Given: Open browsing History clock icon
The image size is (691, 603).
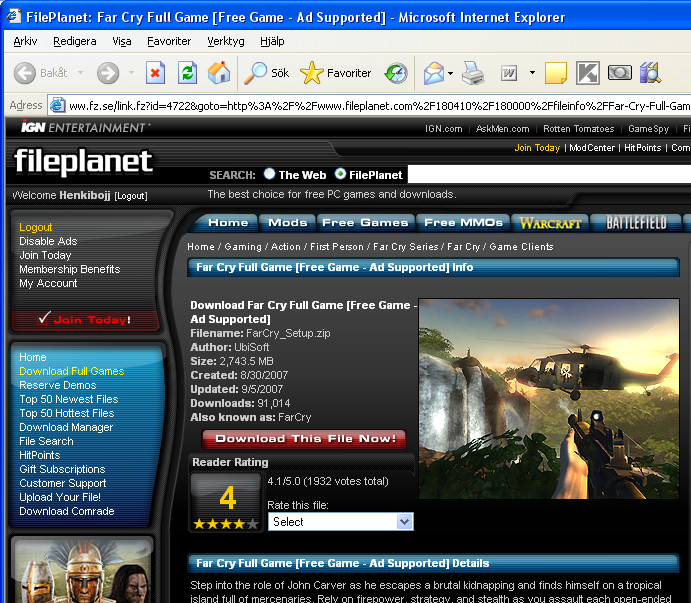Looking at the screenshot, I should [x=396, y=73].
